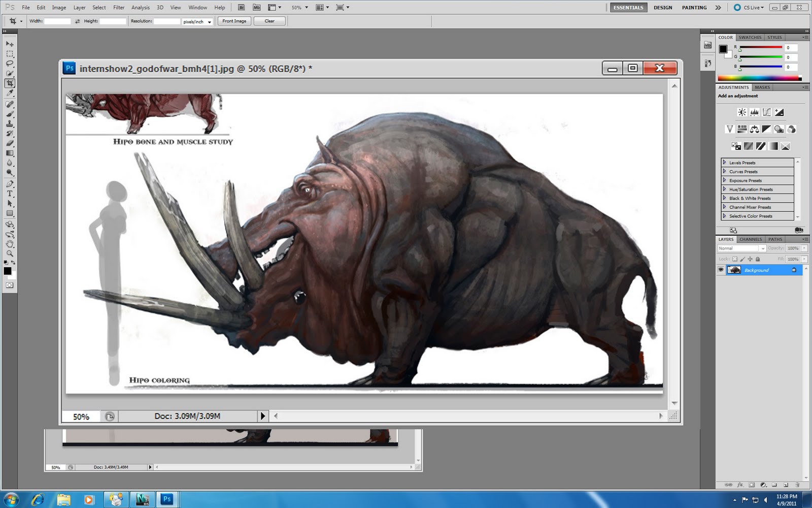The image size is (812, 508).
Task: Select the History Brush tool
Action: click(x=10, y=134)
